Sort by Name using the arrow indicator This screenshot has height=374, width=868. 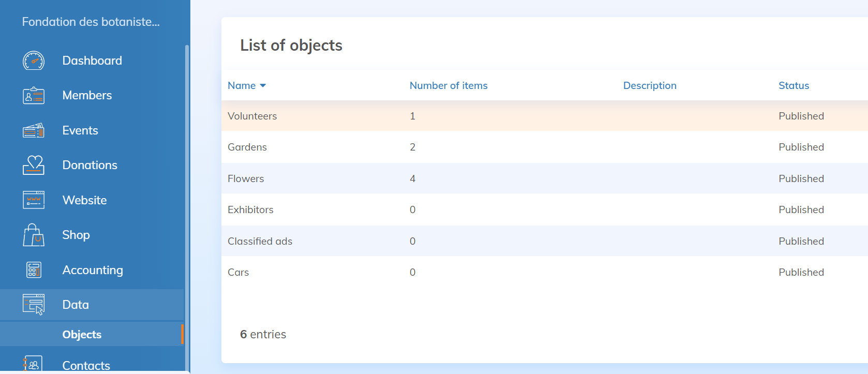263,86
